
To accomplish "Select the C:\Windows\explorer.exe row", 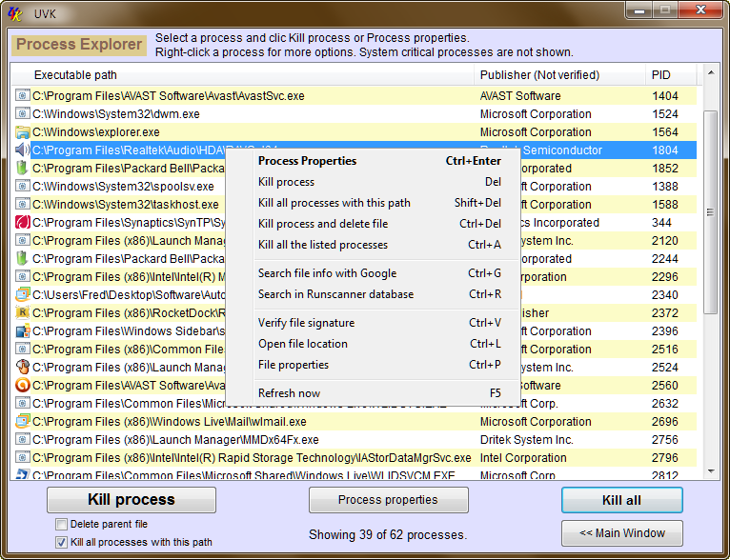I will pyautogui.click(x=354, y=132).
